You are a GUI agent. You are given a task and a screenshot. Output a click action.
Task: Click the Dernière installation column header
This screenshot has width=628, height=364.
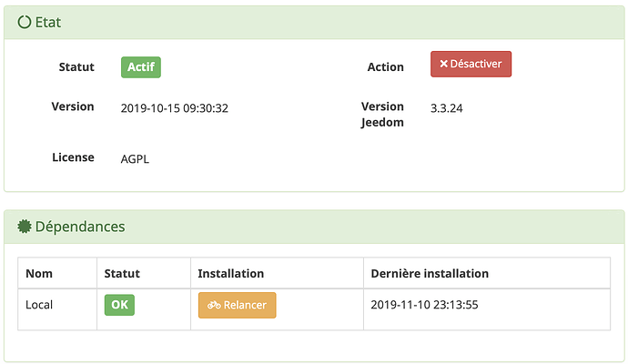tap(430, 274)
